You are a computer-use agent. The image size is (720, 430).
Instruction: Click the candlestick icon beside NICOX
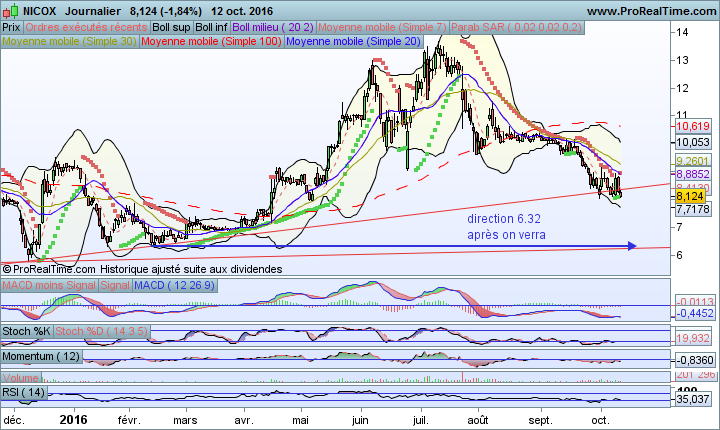11,11
